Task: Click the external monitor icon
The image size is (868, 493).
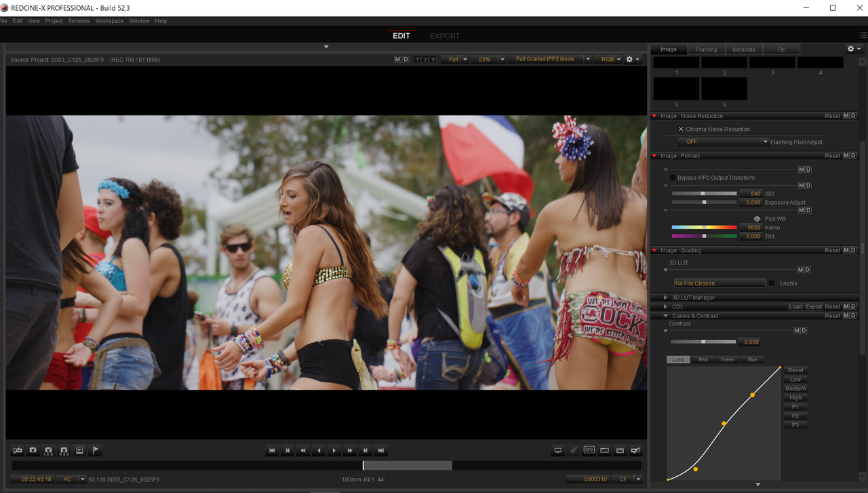Action: [x=557, y=450]
